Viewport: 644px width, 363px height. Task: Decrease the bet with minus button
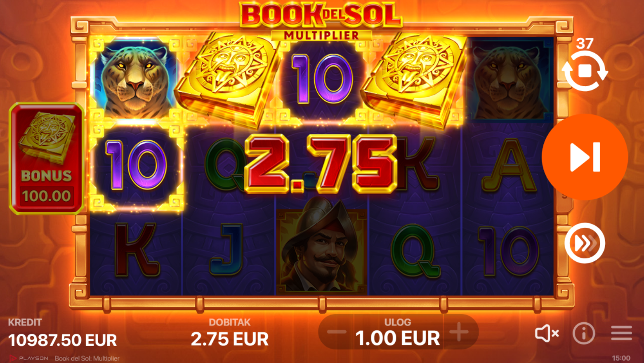click(x=337, y=332)
